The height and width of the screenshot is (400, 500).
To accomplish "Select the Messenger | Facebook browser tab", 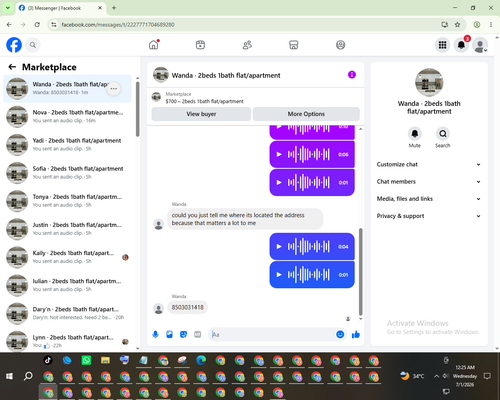I will (x=61, y=8).
